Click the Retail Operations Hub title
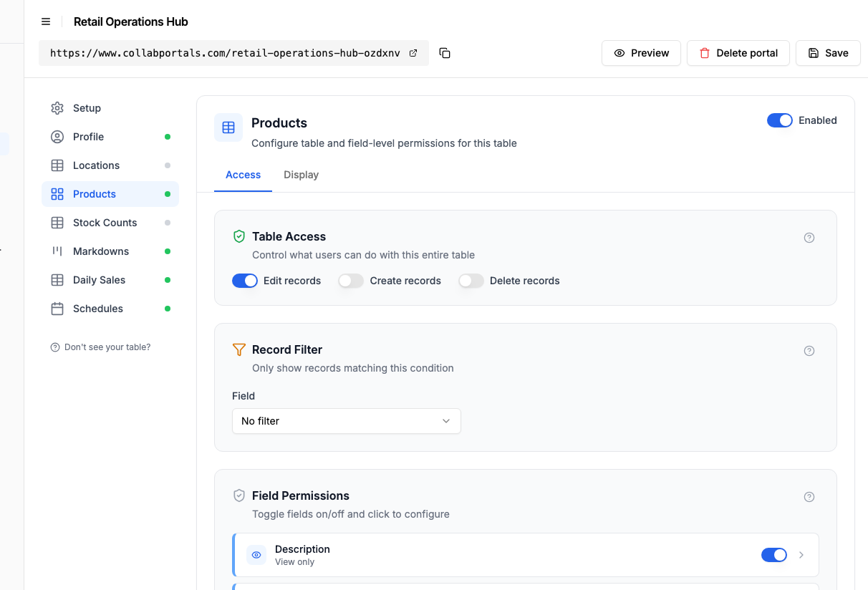 [x=131, y=21]
